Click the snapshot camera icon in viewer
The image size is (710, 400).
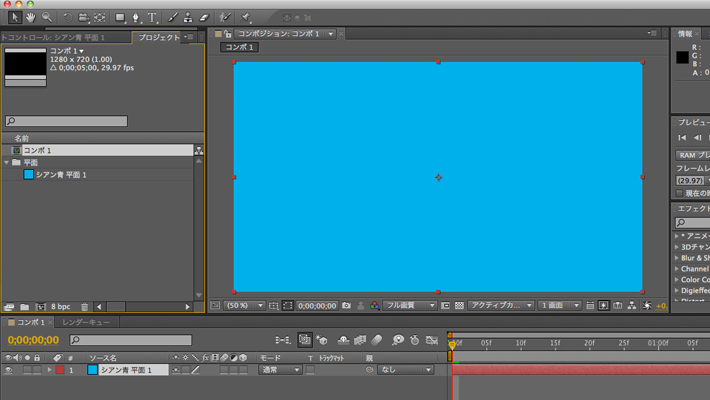click(x=346, y=304)
